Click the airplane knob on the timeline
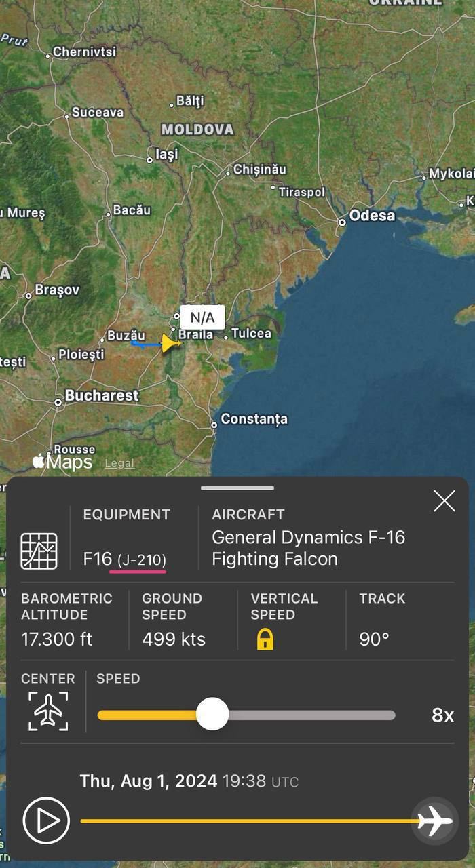Screen dimensions: 475x868 (x=434, y=821)
